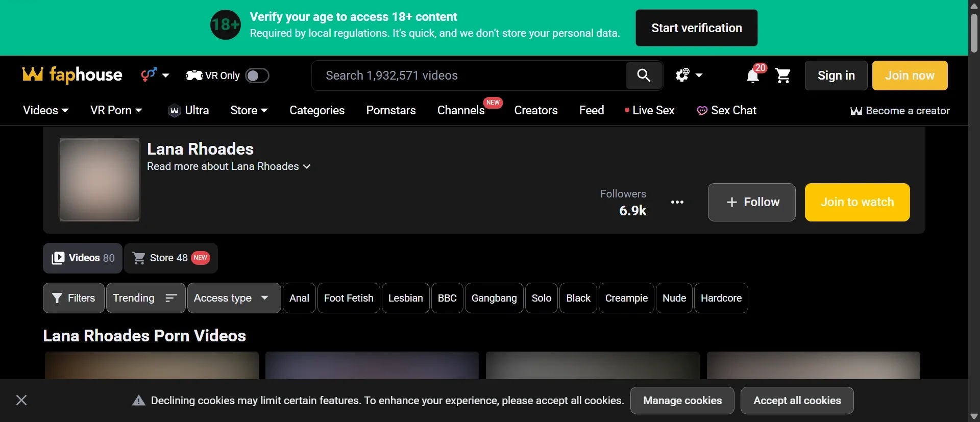This screenshot has width=980, height=422.
Task: Open the Store dropdown menu
Action: [x=249, y=110]
